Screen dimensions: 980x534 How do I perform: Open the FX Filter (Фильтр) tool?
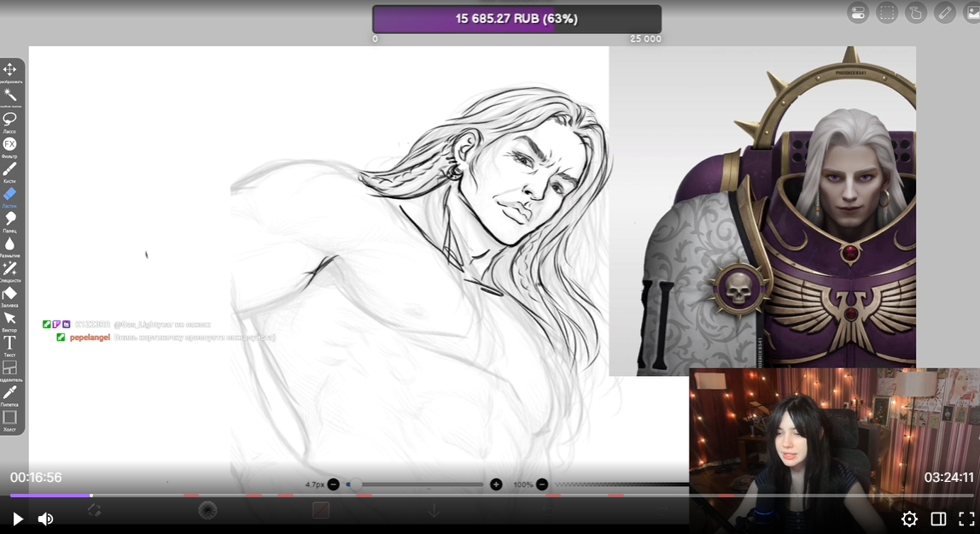(10, 144)
